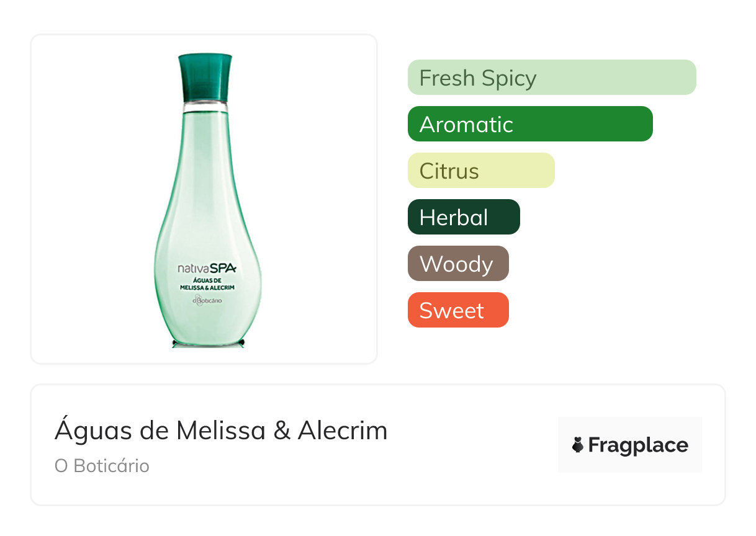Click the clear neck of the bottle
The width and height of the screenshot is (756, 536).
[x=205, y=107]
